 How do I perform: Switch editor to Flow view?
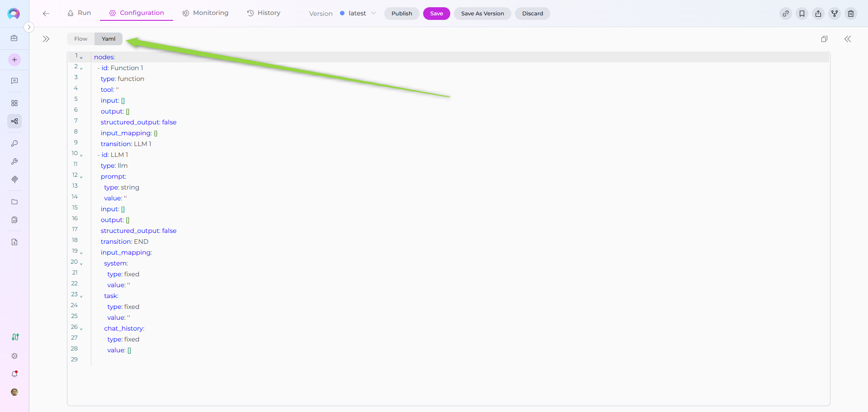[x=81, y=39]
